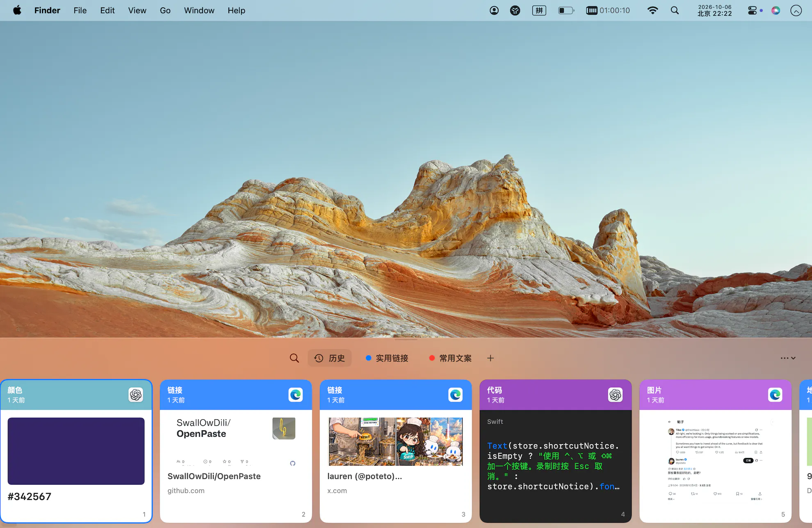Click the lauren (@poteto) preview image
Screen dimensions: 812x528
pyautogui.click(x=395, y=441)
